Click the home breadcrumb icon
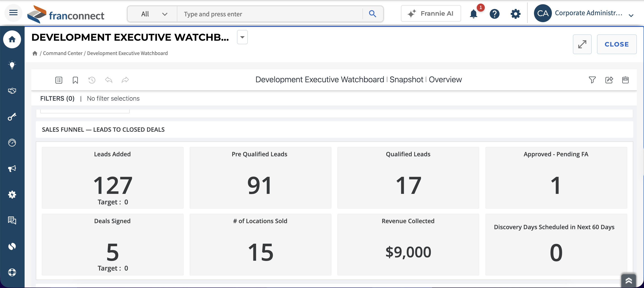The height and width of the screenshot is (288, 644). click(x=35, y=53)
